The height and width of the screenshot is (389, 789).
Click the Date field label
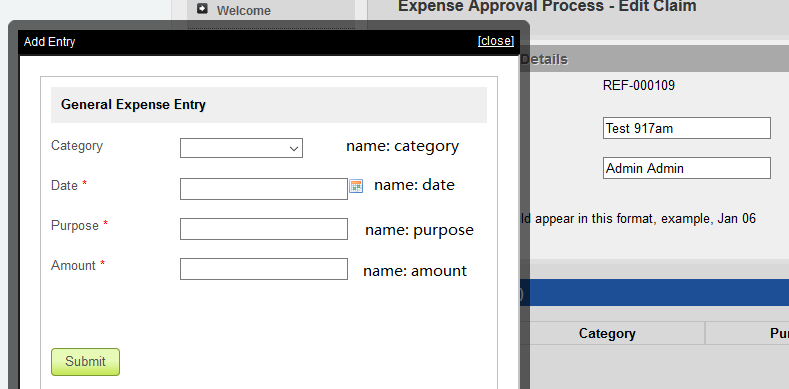[x=64, y=185]
